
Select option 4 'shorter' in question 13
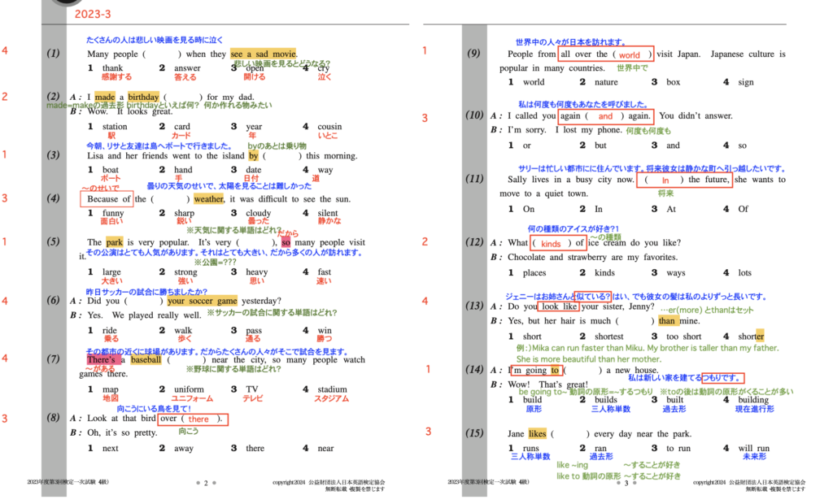[x=751, y=337]
